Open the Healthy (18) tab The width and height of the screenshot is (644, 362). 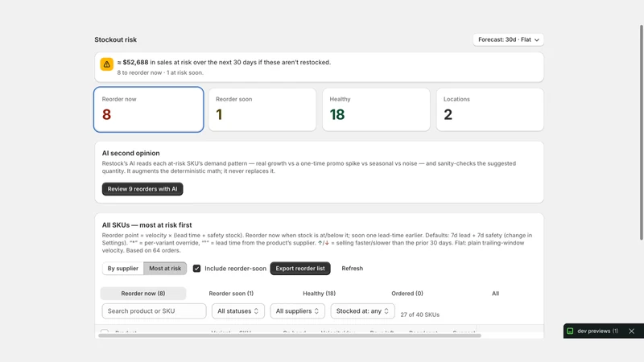click(x=319, y=294)
